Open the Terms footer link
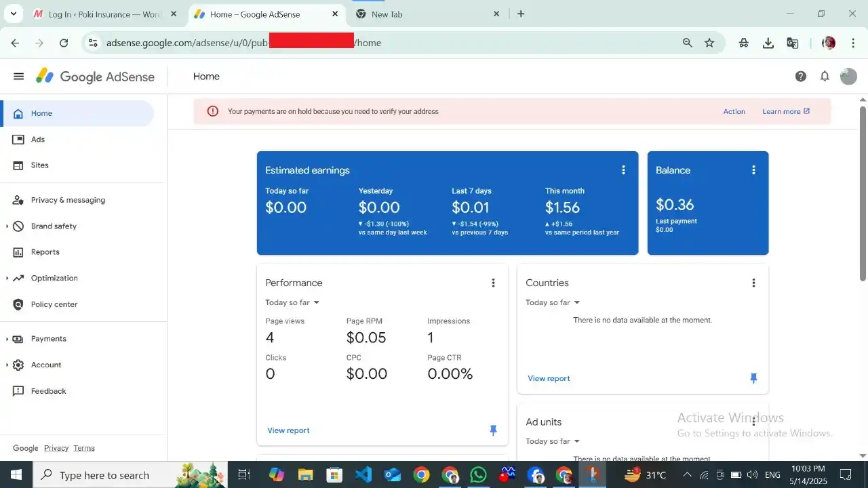Viewport: 868px width, 488px height. click(x=84, y=448)
